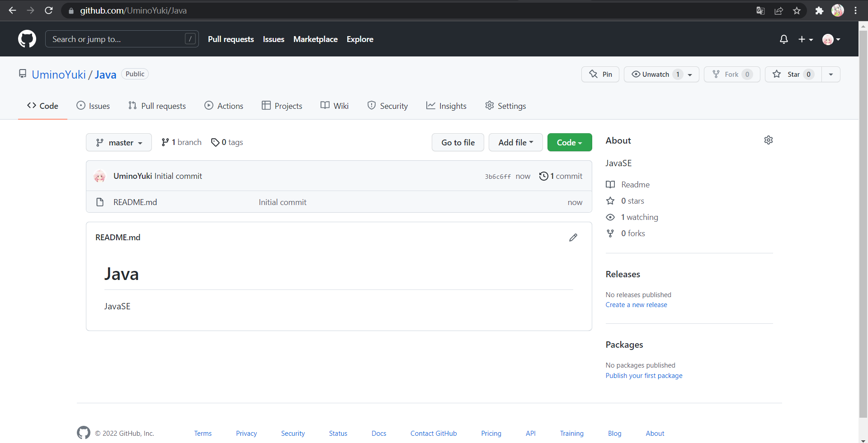
Task: Click the share page icon in address bar
Action: pos(778,10)
